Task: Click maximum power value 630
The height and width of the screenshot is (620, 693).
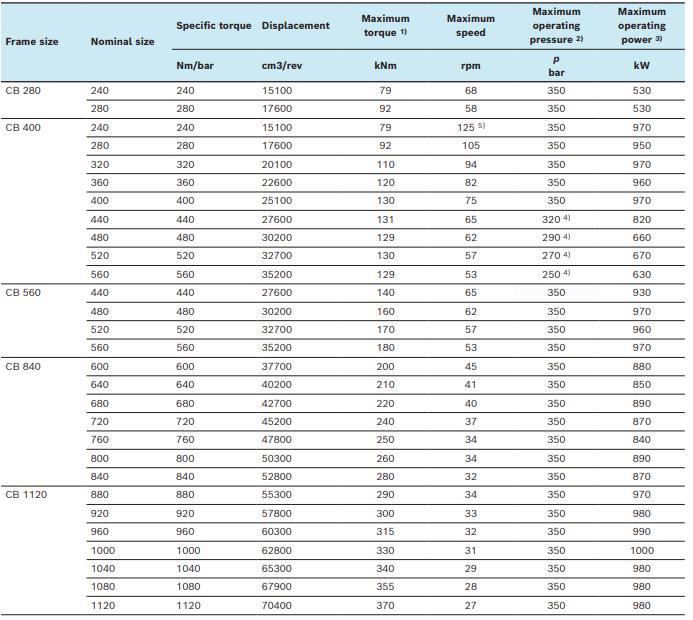Action: point(642,274)
